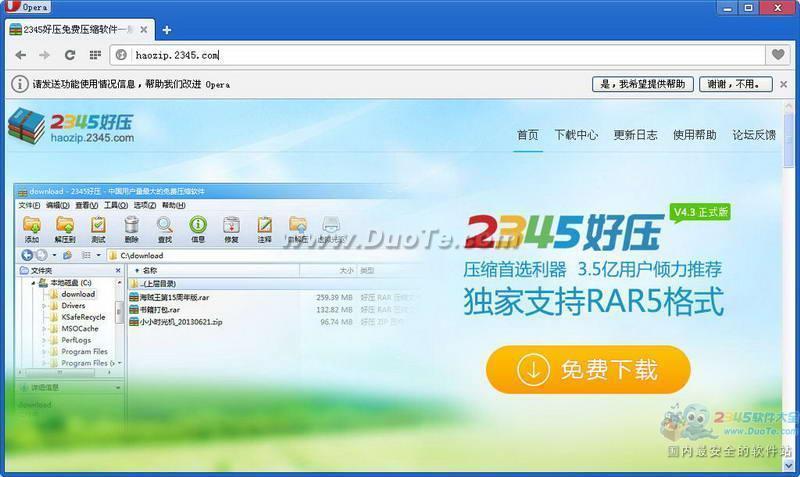Go back to the previous page

[21, 55]
